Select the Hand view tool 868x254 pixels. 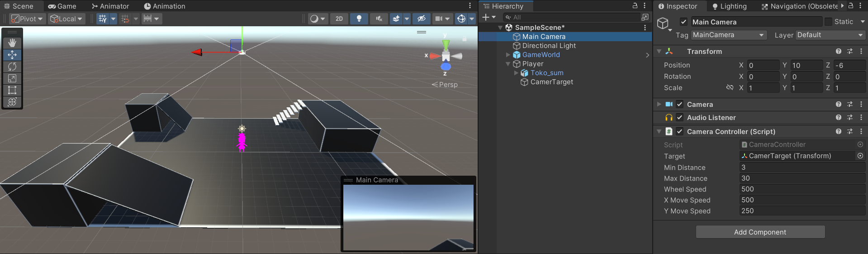pos(12,43)
